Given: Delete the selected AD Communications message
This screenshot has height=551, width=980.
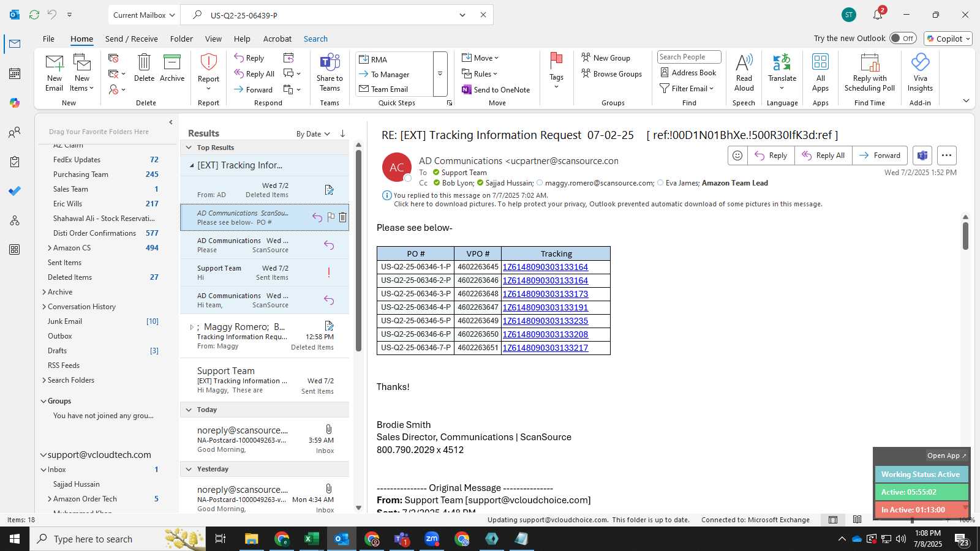Looking at the screenshot, I should tap(343, 217).
